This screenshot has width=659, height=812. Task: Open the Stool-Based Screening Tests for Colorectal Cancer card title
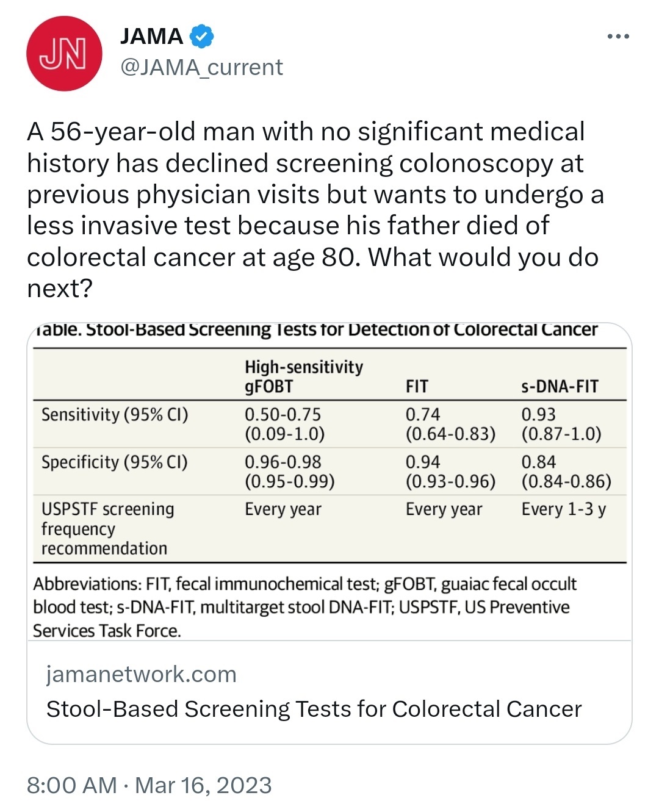(x=314, y=709)
